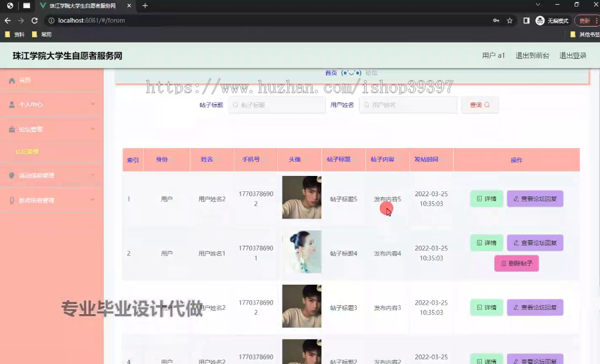600x364 pixels.
Task: Expand 个人中心 sidebar menu
Action: [51, 105]
